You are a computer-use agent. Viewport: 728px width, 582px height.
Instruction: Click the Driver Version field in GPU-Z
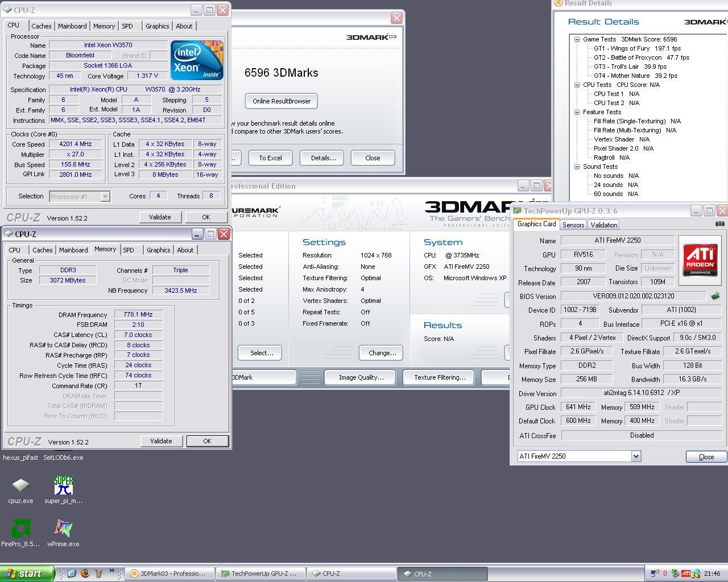642,393
